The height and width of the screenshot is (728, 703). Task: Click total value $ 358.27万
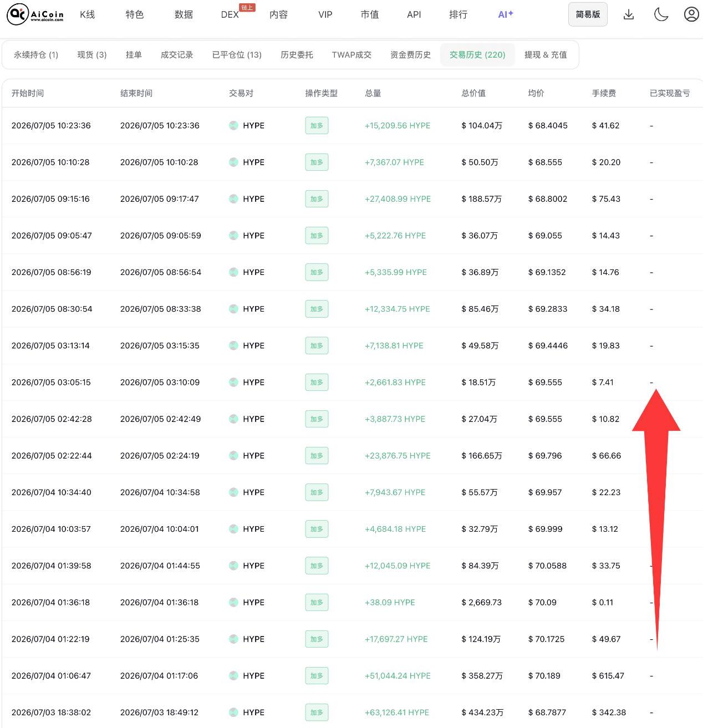point(482,676)
